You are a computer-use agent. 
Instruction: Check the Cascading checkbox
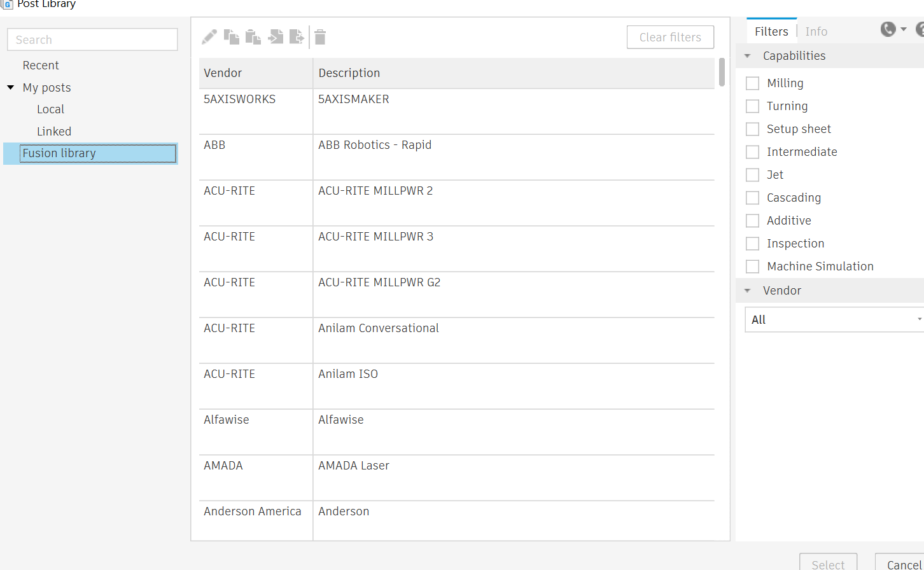point(752,198)
